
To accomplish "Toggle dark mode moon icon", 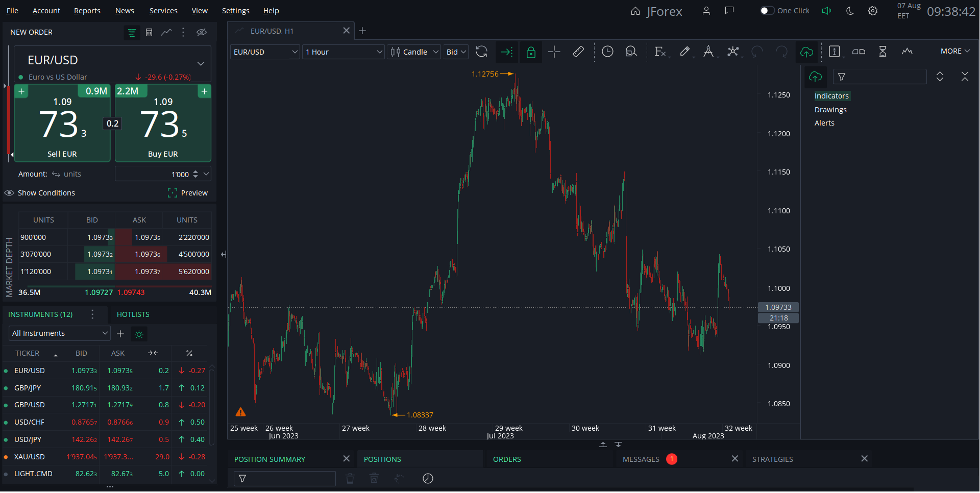I will pos(850,11).
